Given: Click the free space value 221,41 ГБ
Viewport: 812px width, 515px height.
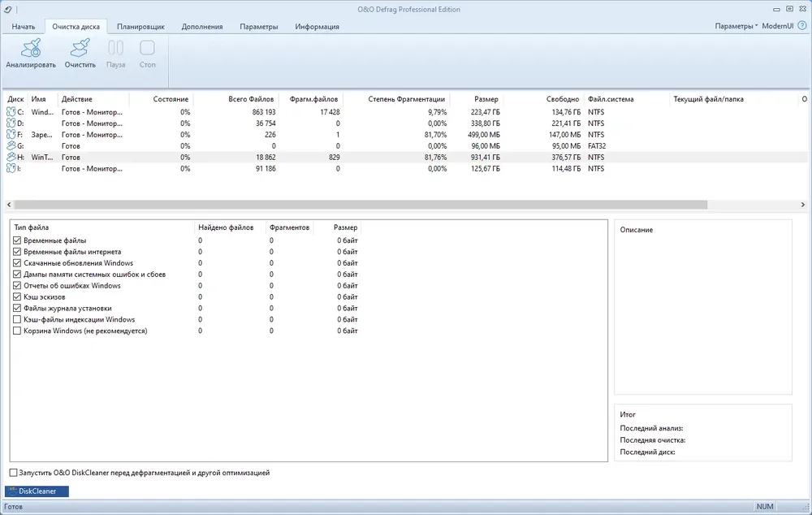Looking at the screenshot, I should [565, 123].
